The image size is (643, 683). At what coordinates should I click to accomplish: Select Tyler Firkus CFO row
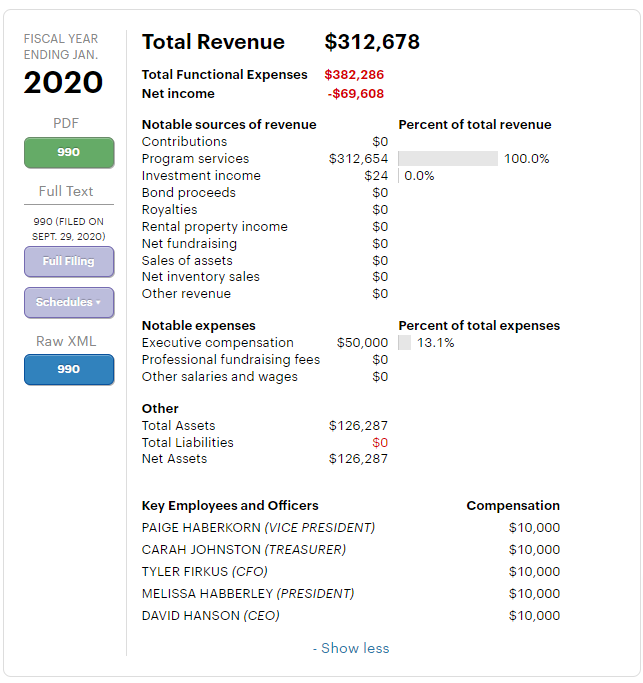(351, 572)
